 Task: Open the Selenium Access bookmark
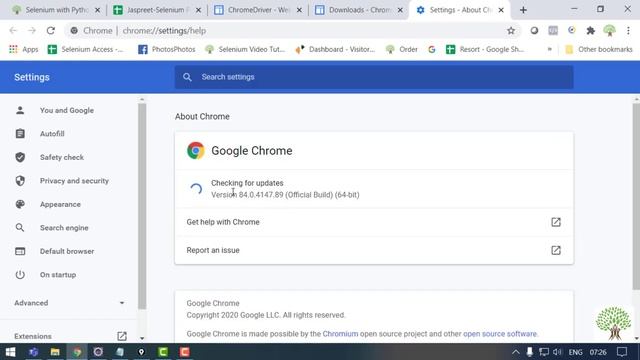[x=85, y=49]
